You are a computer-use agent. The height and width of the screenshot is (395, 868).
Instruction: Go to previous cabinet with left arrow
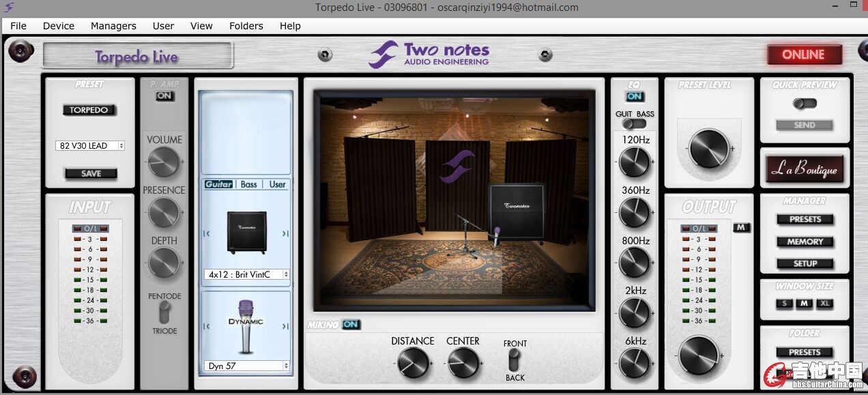click(206, 233)
